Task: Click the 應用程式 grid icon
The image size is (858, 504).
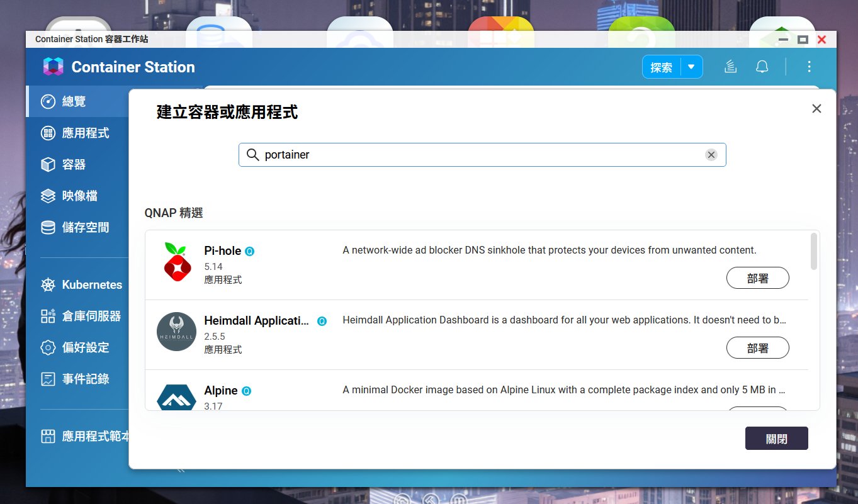Action: (x=48, y=133)
